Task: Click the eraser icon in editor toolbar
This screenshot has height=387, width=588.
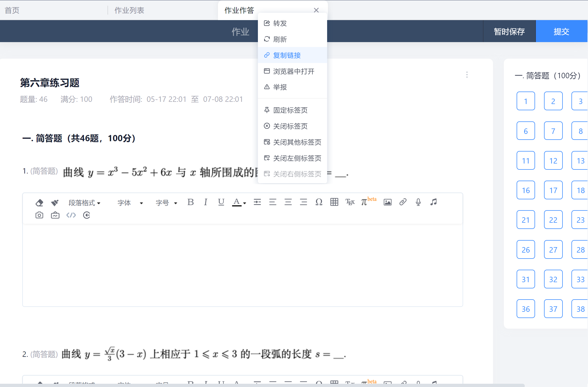Action: [x=39, y=202]
